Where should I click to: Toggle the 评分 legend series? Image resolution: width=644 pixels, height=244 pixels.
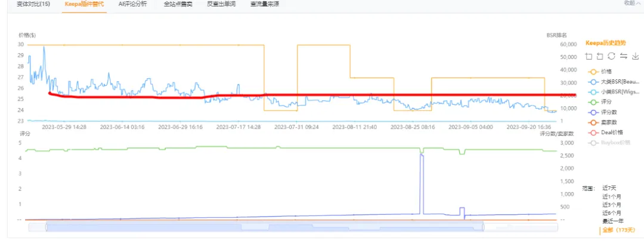click(x=600, y=102)
